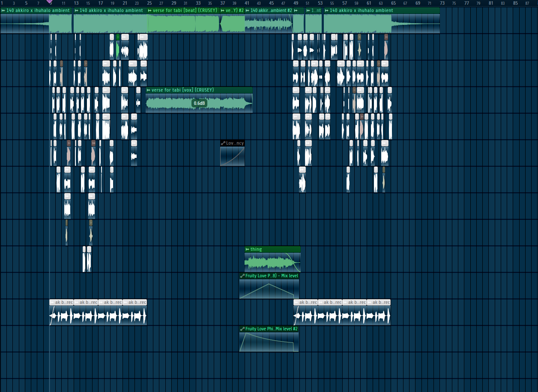Jump to bar 45 on the timeline ruler
Viewport: 538px width, 392px height.
click(x=272, y=3)
